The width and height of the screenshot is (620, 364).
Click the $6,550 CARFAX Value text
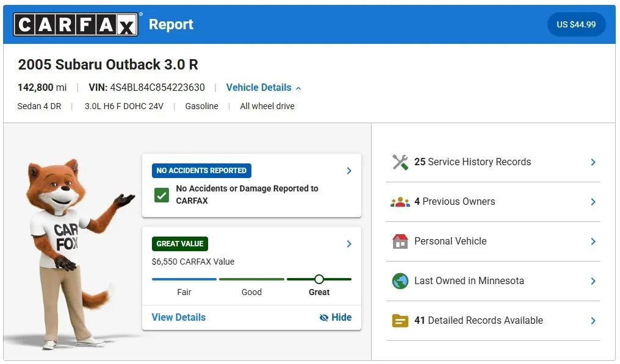point(193,262)
